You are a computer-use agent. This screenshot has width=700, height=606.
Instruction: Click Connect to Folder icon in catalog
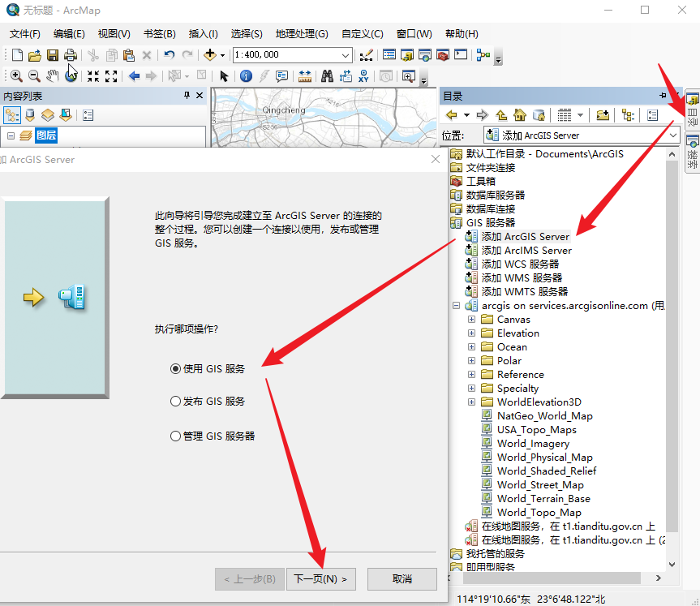603,115
